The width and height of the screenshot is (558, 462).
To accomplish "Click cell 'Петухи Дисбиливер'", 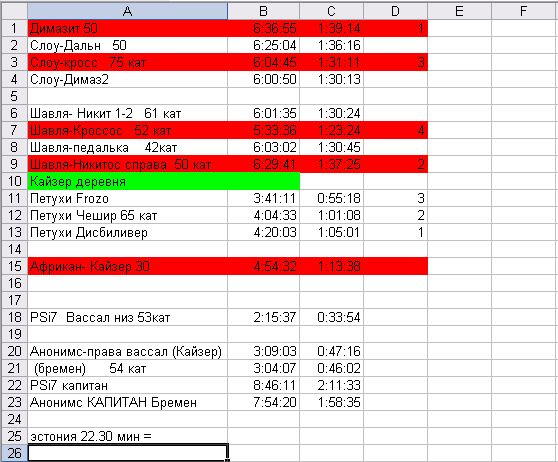I will (x=127, y=232).
